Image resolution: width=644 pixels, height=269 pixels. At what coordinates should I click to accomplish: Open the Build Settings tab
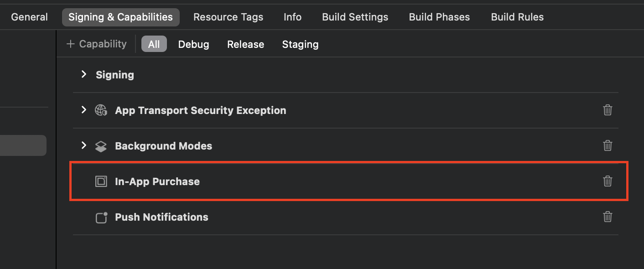[x=355, y=17]
